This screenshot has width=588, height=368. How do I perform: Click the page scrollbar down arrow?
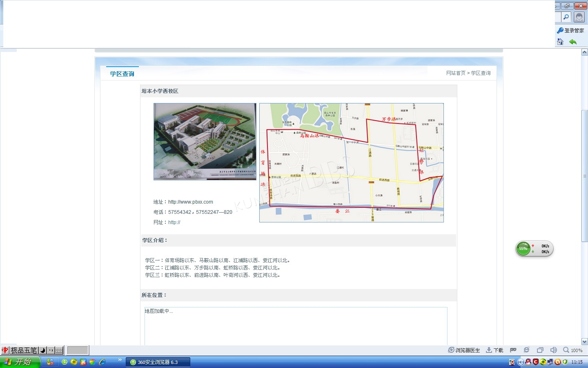point(584,342)
